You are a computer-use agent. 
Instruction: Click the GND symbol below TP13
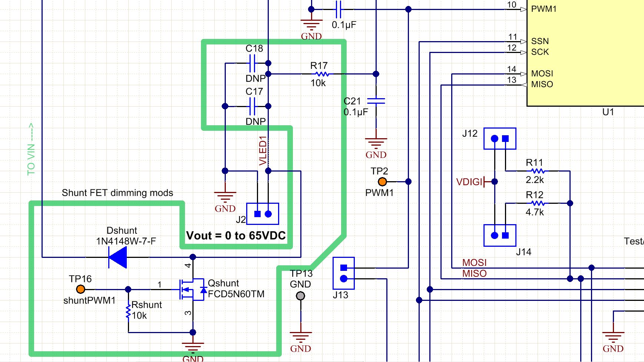click(300, 335)
